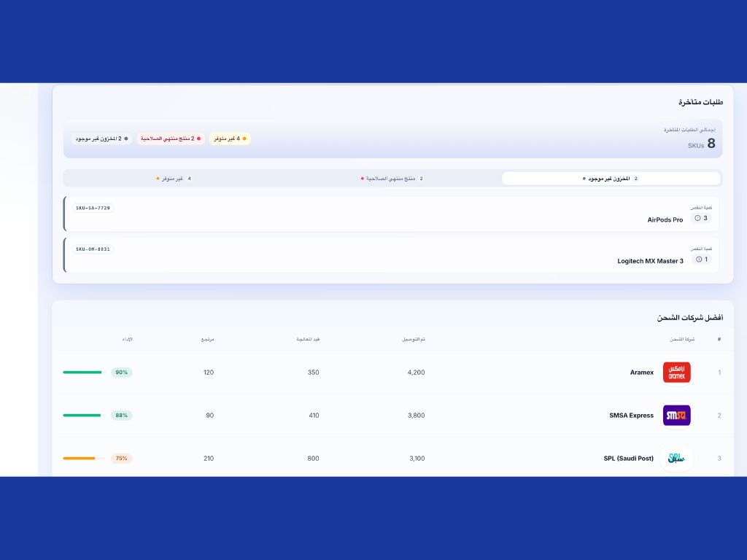This screenshot has height=560, width=747.
Task: Open the AirPods Pro product name
Action: pyautogui.click(x=665, y=219)
